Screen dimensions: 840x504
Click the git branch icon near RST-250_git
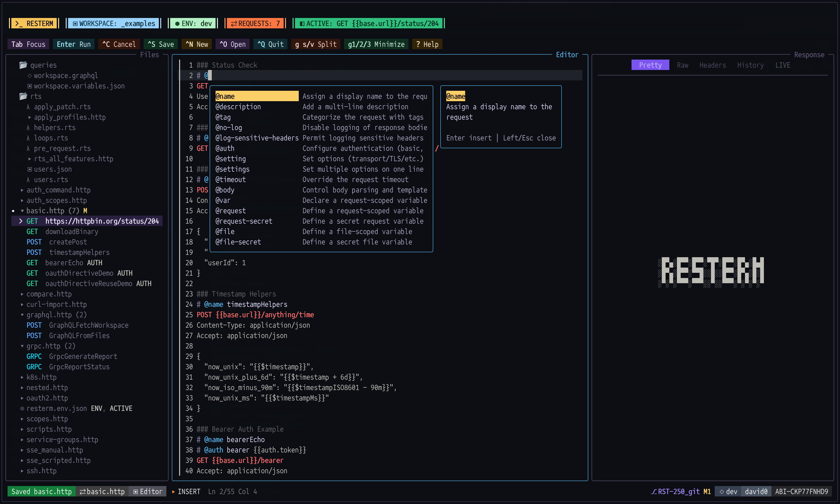654,491
